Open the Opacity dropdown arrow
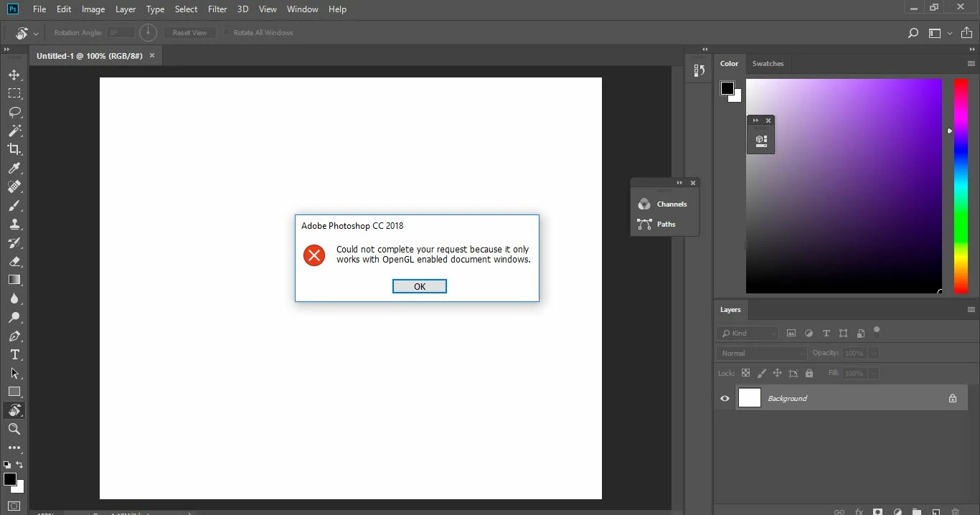The image size is (980, 515). tap(872, 353)
